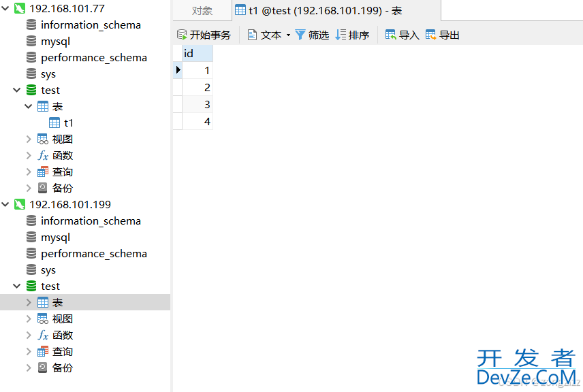The width and height of the screenshot is (583, 392).
Task: Select the cell with value 2
Action: 198,87
